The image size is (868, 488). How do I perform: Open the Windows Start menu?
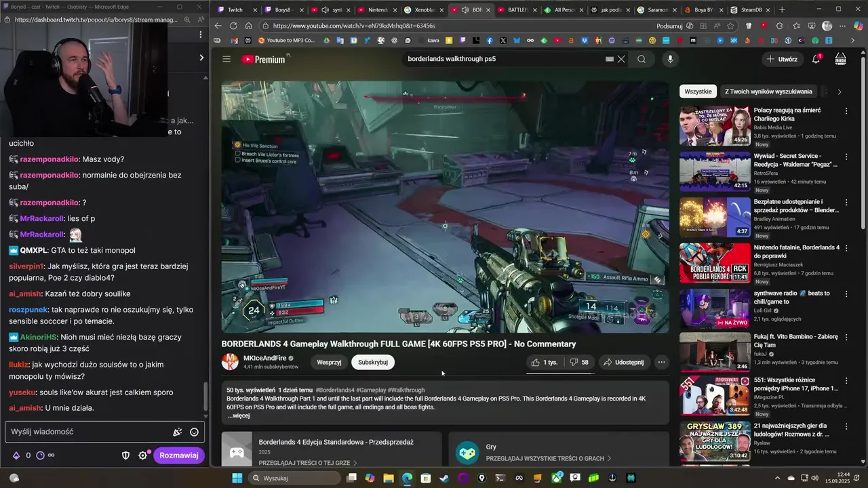pyautogui.click(x=237, y=478)
